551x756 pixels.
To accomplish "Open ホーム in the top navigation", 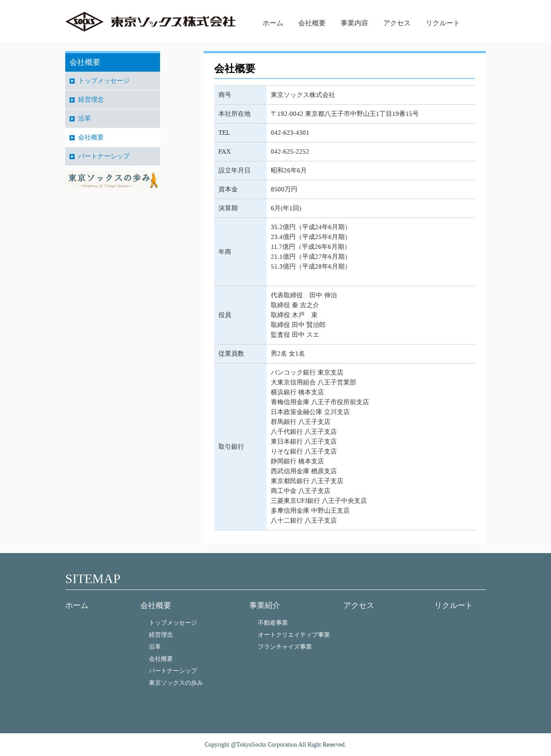I will pos(272,23).
